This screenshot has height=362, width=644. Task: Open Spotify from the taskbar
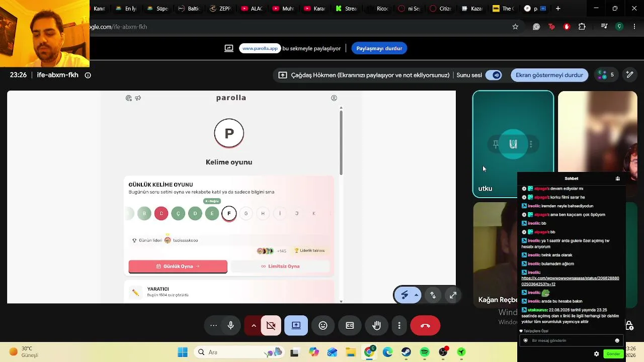point(425,352)
